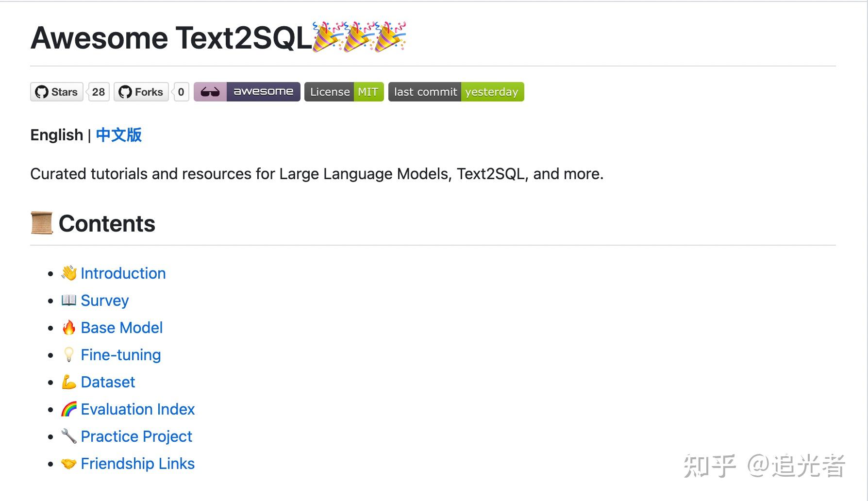Click the lightbulb emoji before Fine-tuning
The height and width of the screenshot is (501, 868).
coord(69,354)
